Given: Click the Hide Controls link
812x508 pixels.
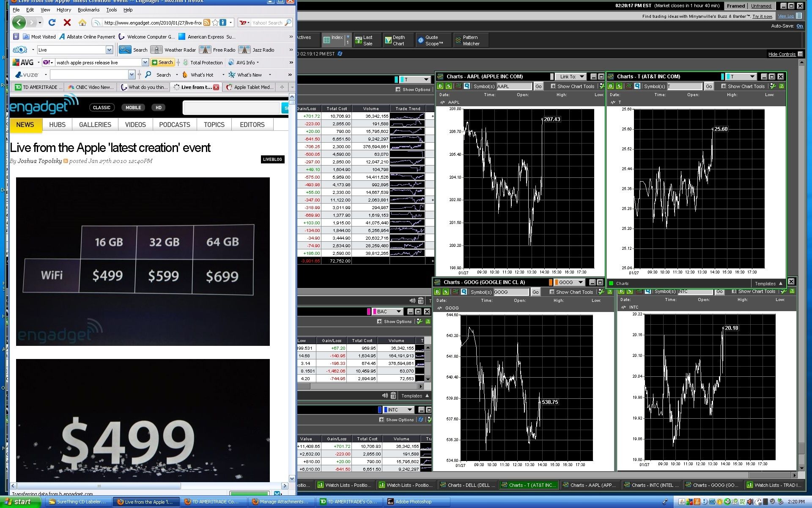Looking at the screenshot, I should 782,54.
